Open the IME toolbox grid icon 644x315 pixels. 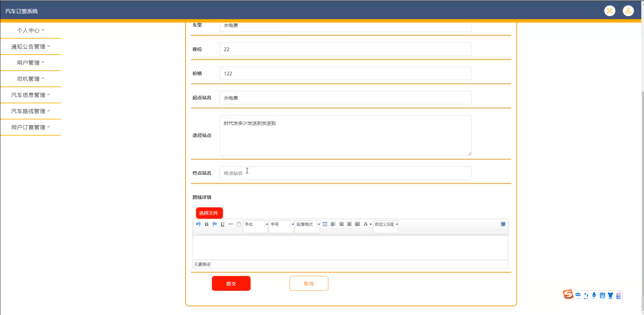pyautogui.click(x=619, y=295)
